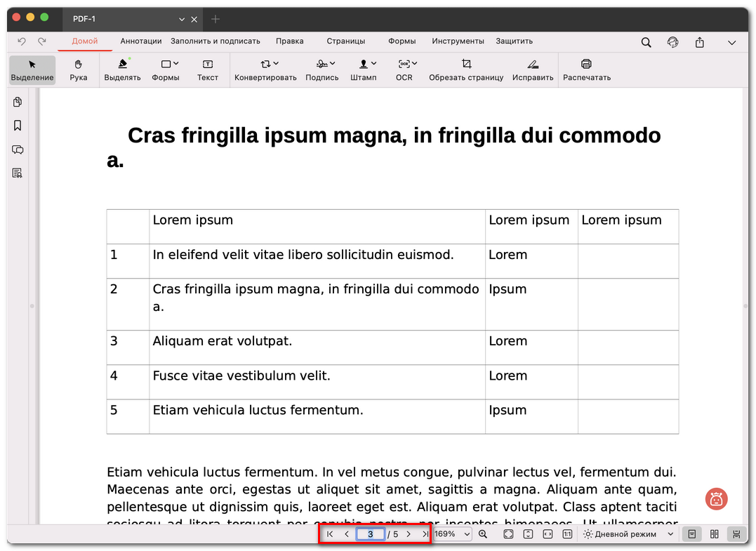This screenshot has width=756, height=551.
Task: Toggle single page view mode
Action: click(x=691, y=533)
